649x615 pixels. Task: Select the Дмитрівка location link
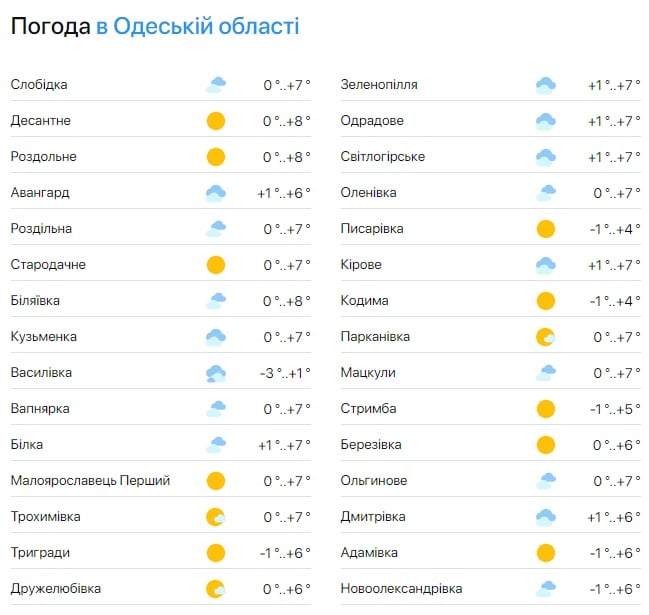[x=373, y=517]
